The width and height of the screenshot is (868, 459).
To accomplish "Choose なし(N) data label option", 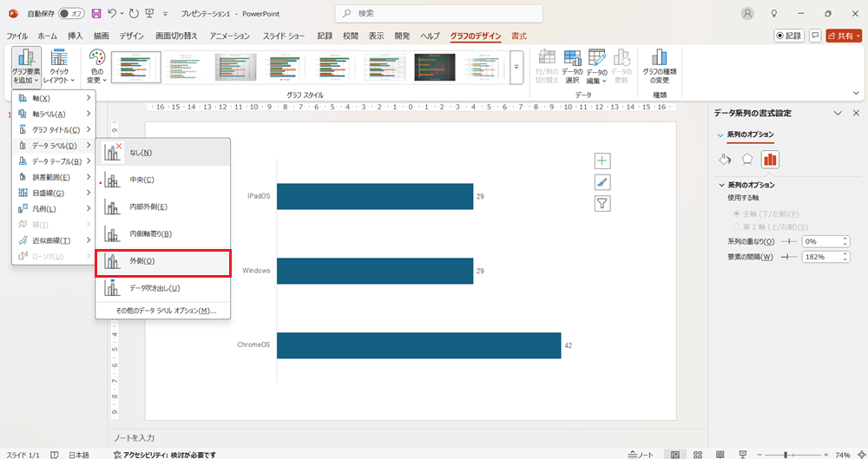I will [163, 152].
